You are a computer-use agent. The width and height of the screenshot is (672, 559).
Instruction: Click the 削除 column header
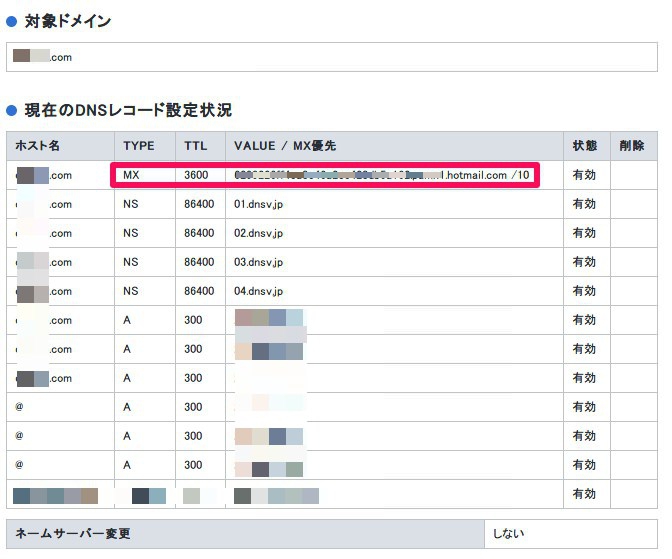631,146
